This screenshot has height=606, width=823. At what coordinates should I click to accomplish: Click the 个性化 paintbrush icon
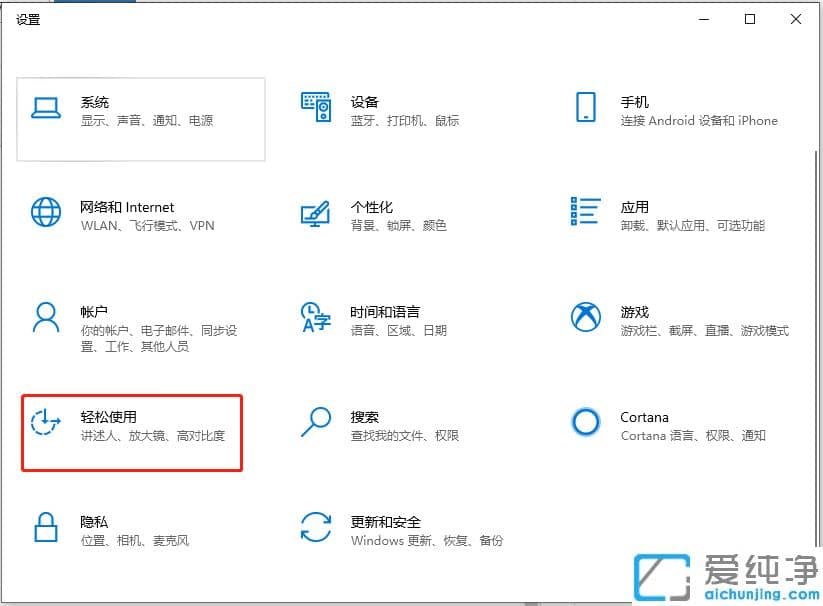(x=316, y=213)
